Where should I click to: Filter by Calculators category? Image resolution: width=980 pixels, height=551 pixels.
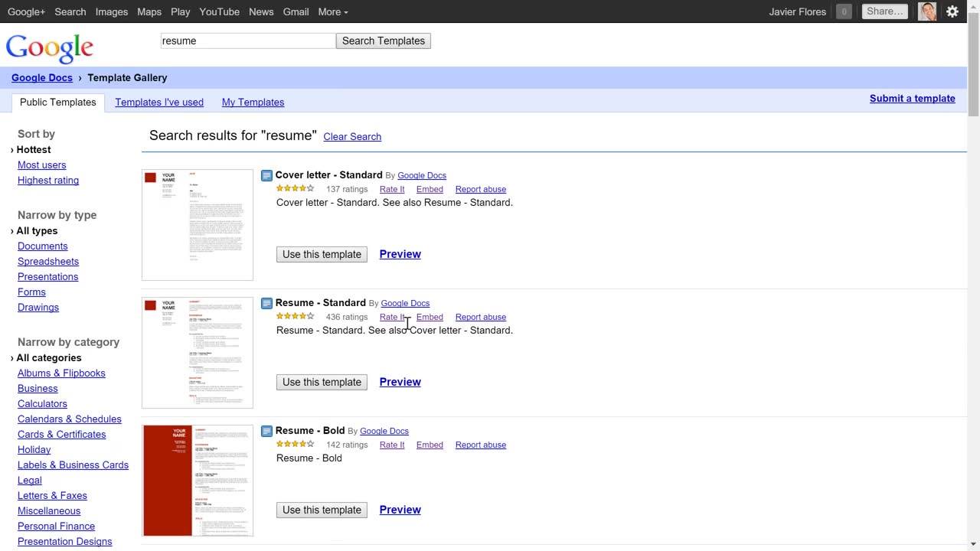[42, 404]
